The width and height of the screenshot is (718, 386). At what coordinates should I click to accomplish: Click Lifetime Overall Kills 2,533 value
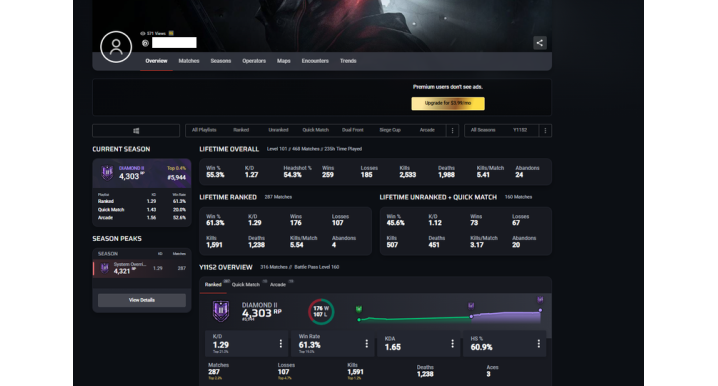coord(408,175)
